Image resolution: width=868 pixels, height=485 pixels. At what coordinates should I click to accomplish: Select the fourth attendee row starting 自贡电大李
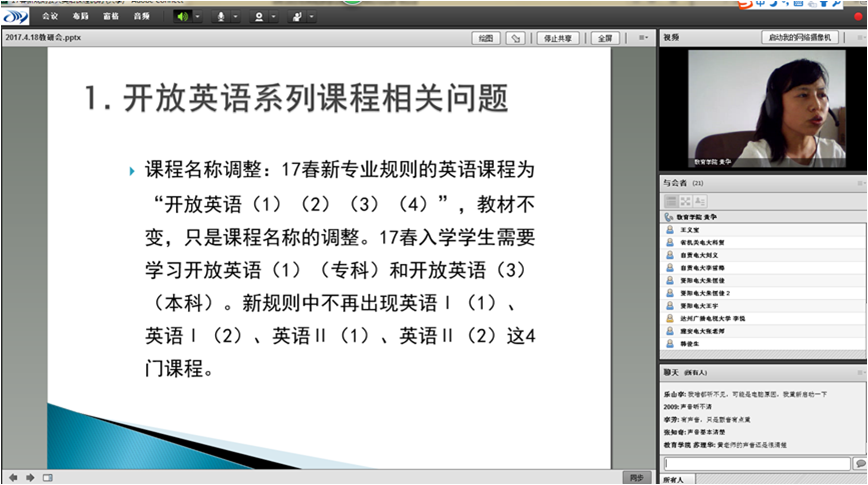(763, 268)
